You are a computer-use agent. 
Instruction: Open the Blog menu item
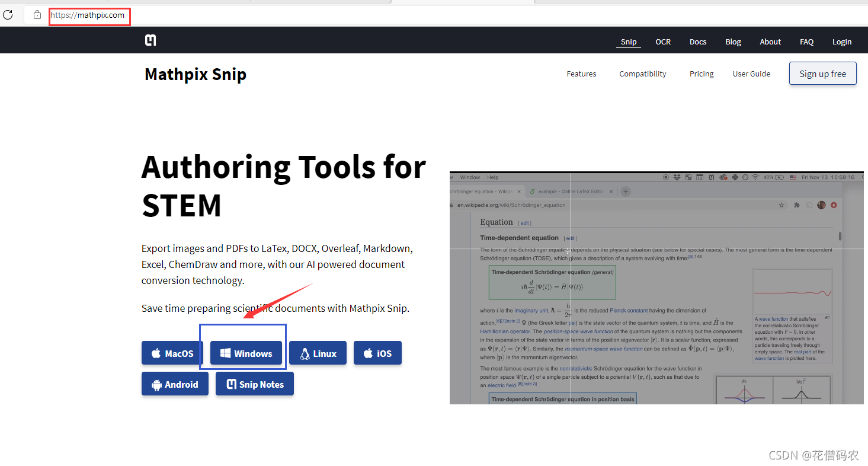click(733, 42)
